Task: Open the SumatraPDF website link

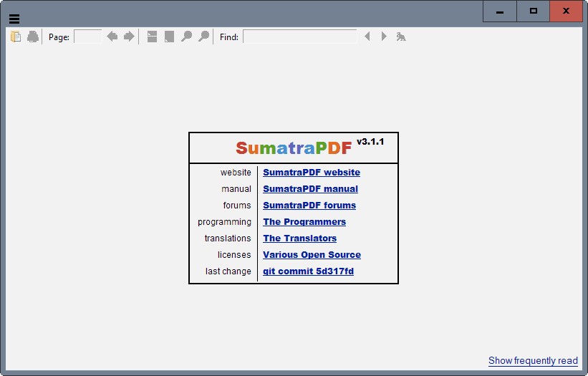Action: (x=312, y=173)
